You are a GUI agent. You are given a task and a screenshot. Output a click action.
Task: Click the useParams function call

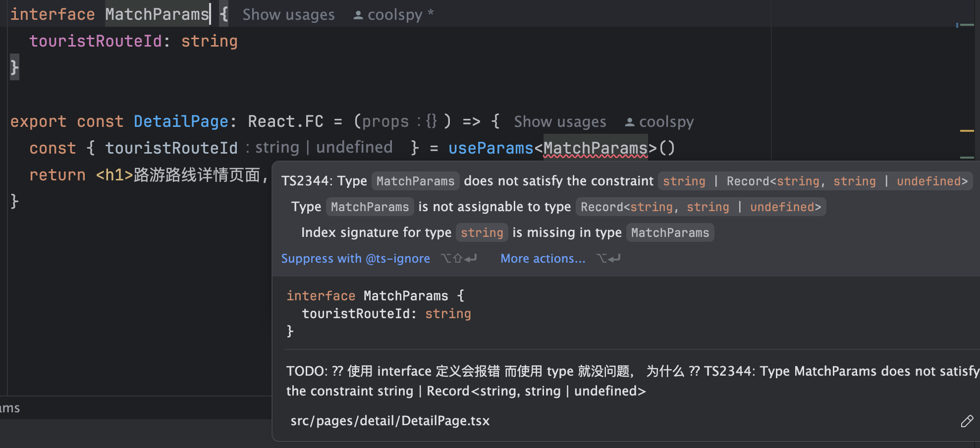pos(490,148)
